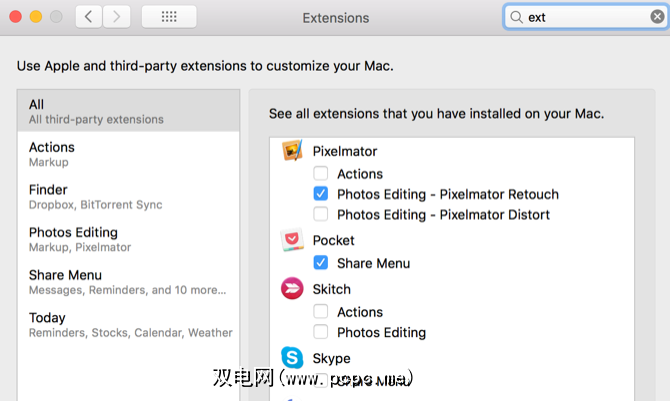Screen dimensions: 670x401
Task: Click the Pocket app icon
Action: point(292,240)
